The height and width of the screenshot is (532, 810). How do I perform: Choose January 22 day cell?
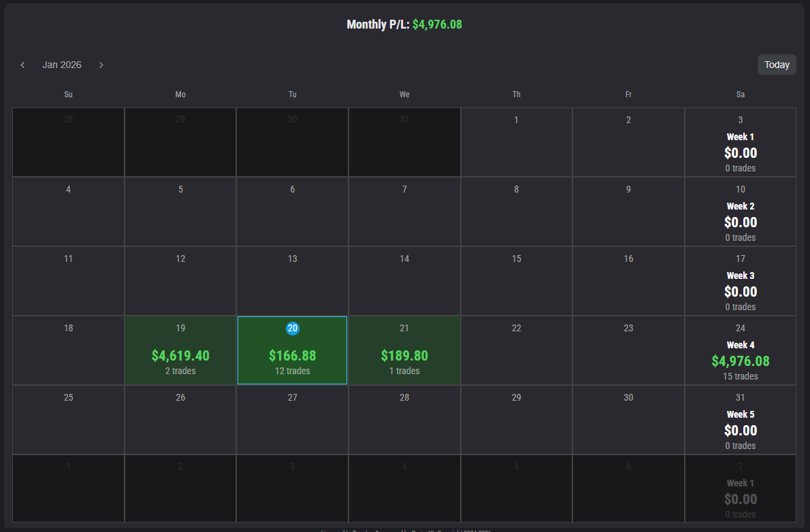click(516, 350)
